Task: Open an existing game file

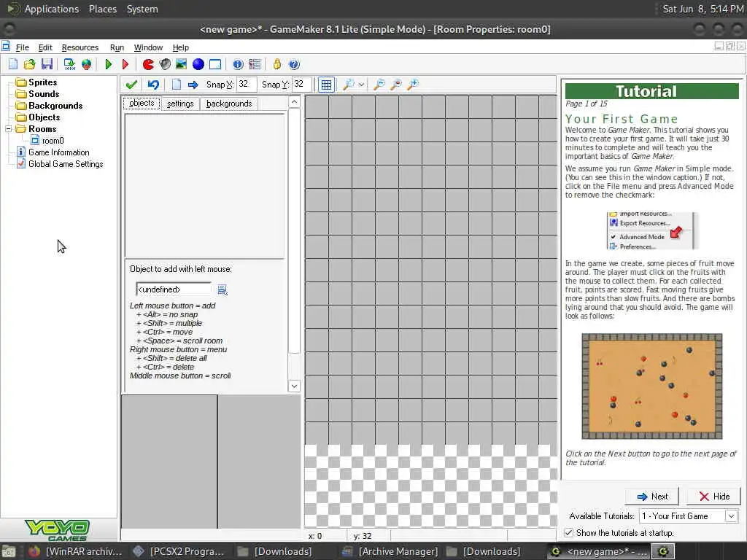Action: point(29,64)
